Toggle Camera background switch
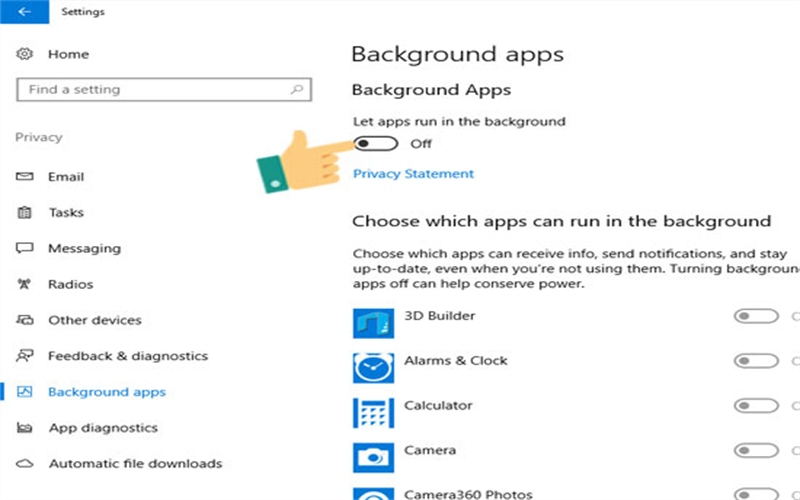Viewport: 800px width, 500px height. (x=756, y=451)
